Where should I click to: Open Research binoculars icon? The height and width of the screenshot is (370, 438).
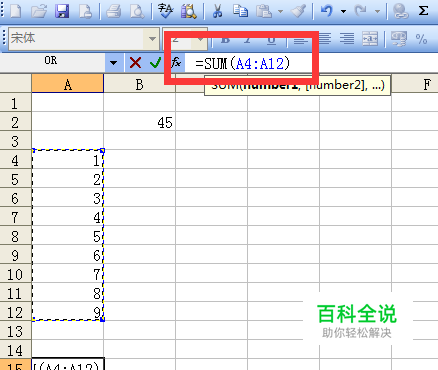click(x=189, y=11)
